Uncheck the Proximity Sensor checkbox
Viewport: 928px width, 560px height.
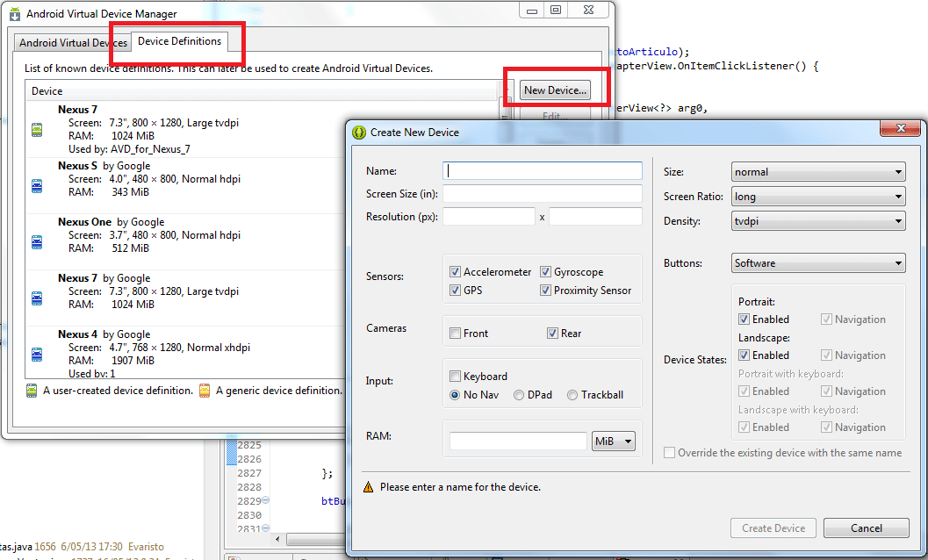pyautogui.click(x=546, y=290)
